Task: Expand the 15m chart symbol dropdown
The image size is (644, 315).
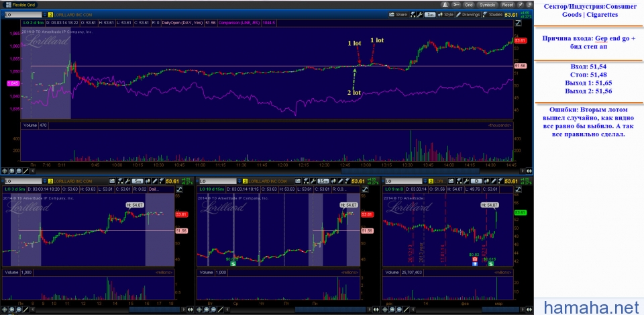Action: pos(239,181)
